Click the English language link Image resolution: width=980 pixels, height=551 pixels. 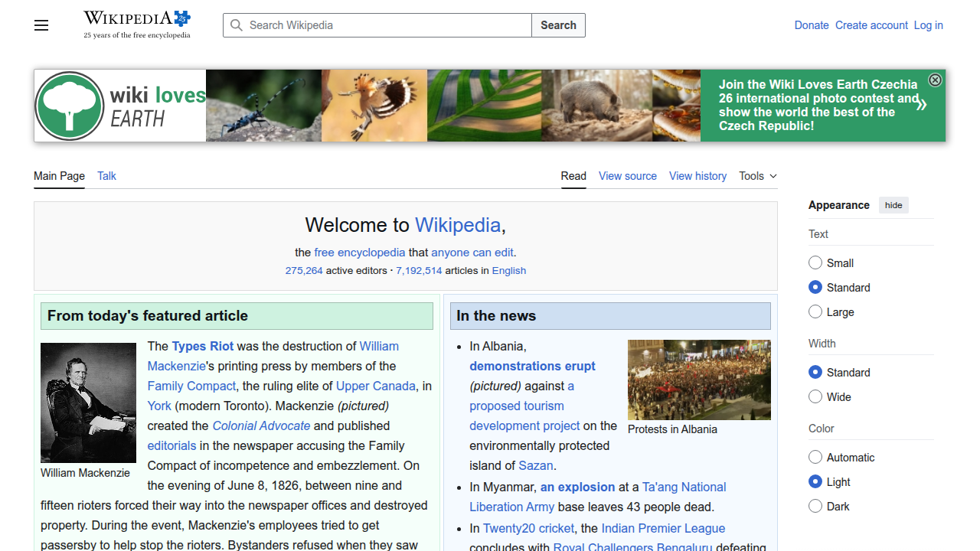point(509,270)
